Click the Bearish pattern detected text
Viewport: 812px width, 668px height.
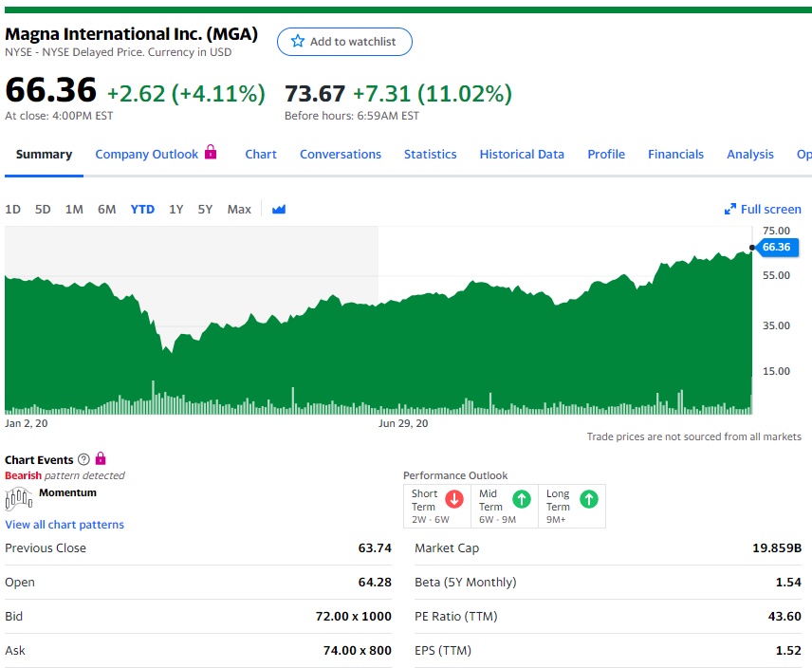coord(65,475)
